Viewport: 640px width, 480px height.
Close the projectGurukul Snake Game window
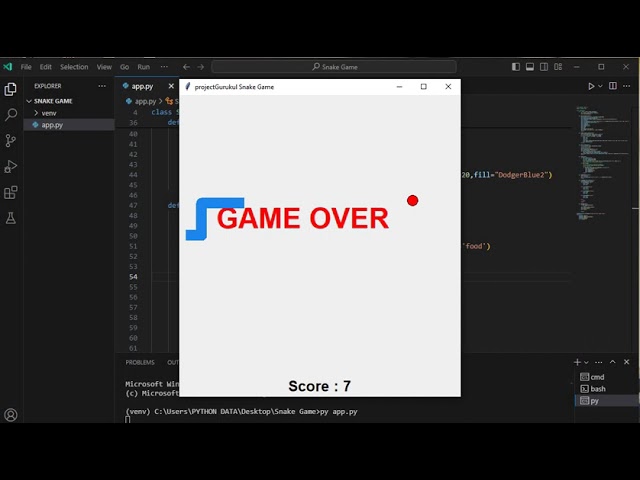448,87
